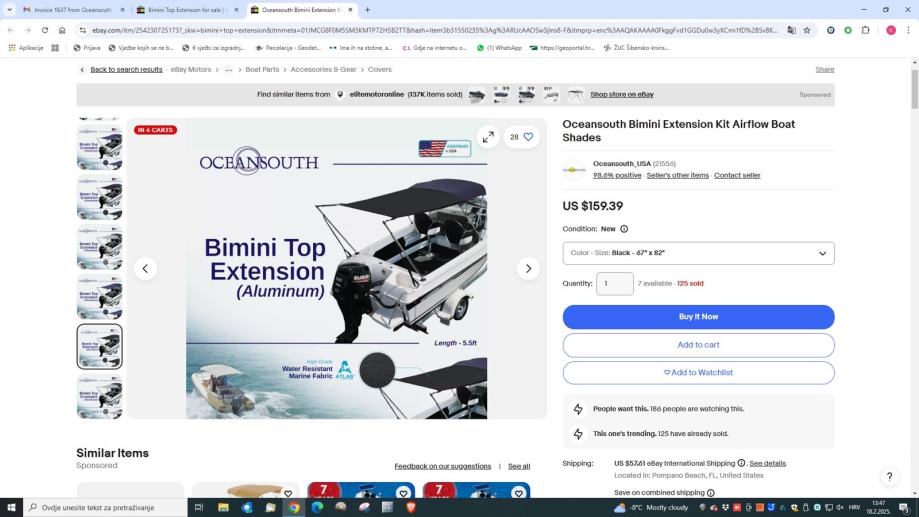Open the Mostly cloudy weather widget
919x517 pixels.
pyautogui.click(x=651, y=507)
